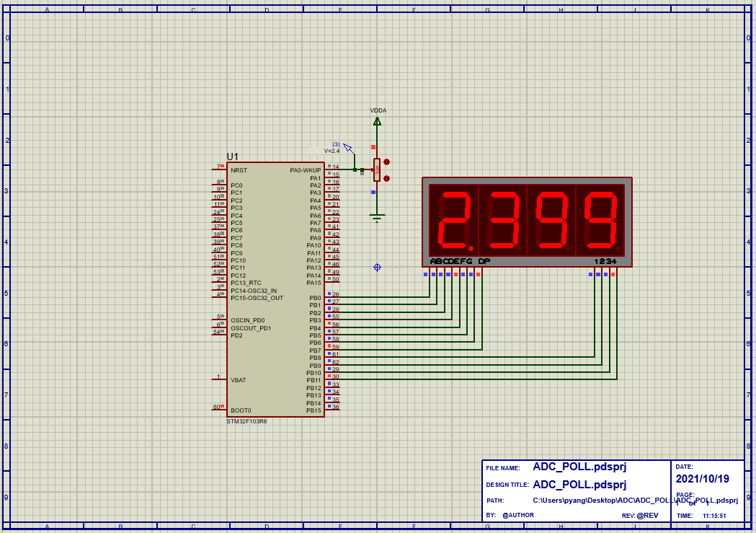Click the date 2021/10/19
Viewport: 756px width, 533px height.
click(x=702, y=478)
